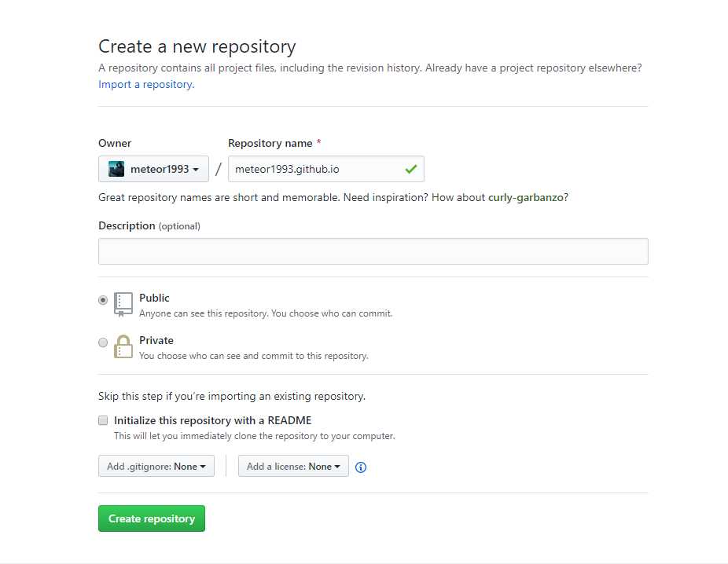Click the Public option label text

[x=154, y=298]
